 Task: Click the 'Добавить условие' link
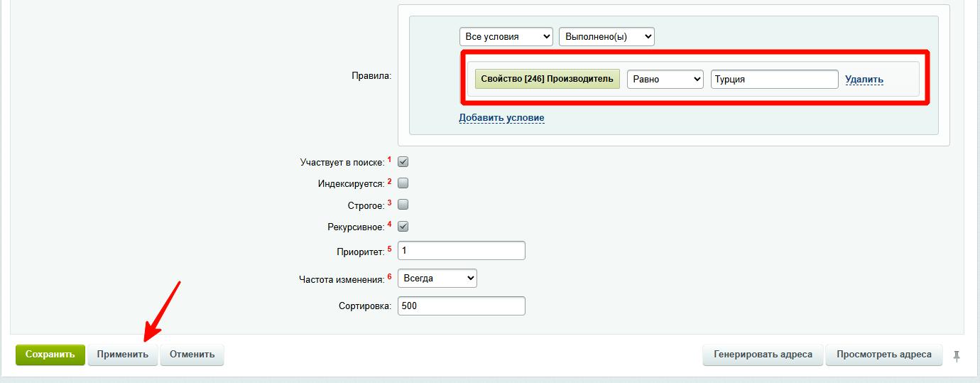click(x=501, y=118)
